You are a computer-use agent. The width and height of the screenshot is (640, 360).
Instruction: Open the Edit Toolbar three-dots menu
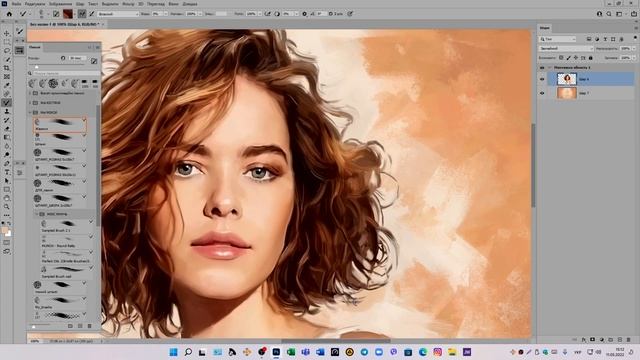coord(7,215)
